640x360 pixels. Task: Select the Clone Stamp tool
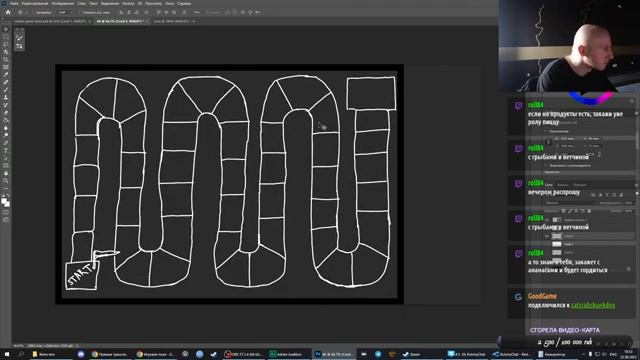point(6,98)
